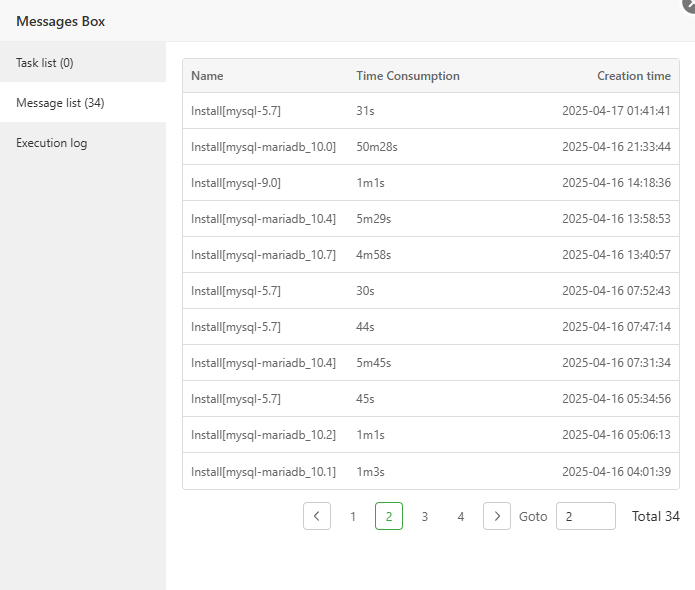Navigate to page 4

[461, 516]
